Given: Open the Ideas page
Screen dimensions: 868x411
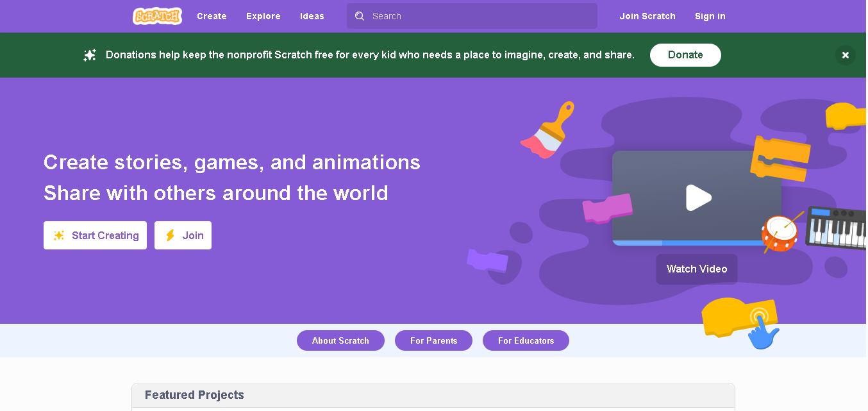Looking at the screenshot, I should tap(312, 16).
